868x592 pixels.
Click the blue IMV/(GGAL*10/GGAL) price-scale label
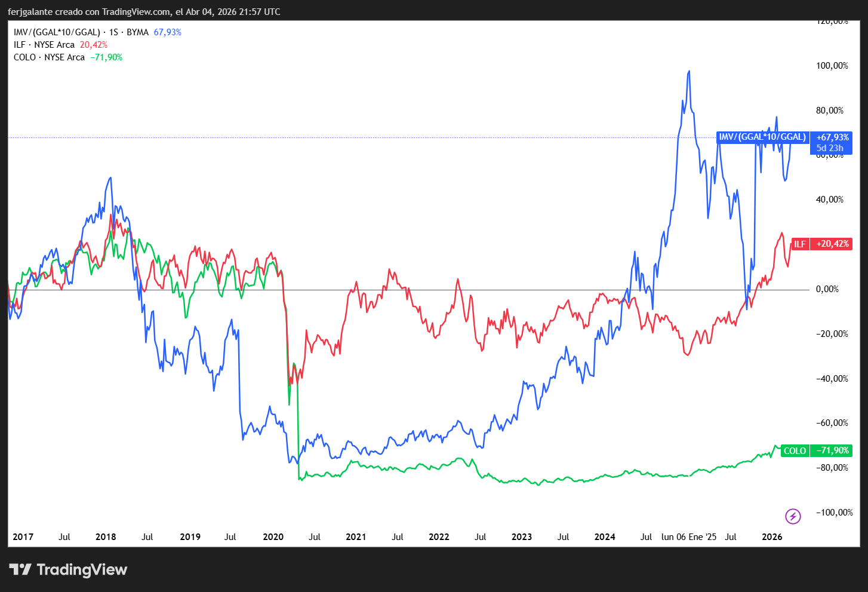pyautogui.click(x=762, y=137)
